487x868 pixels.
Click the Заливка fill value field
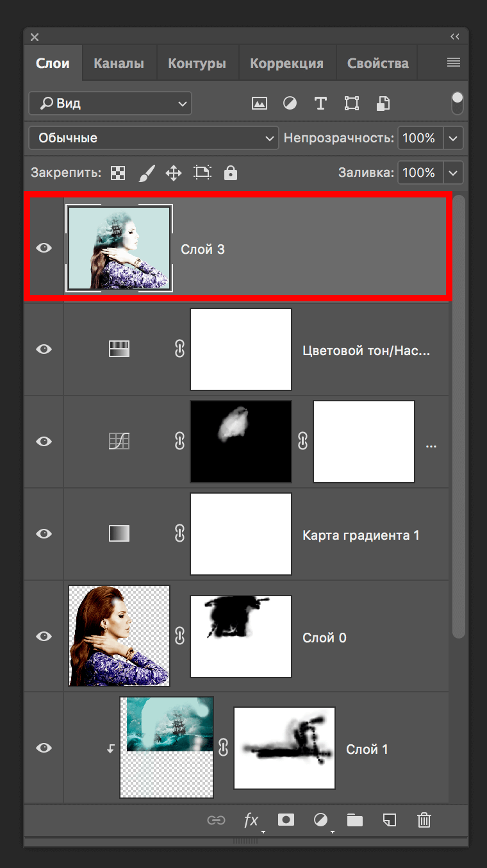point(420,173)
